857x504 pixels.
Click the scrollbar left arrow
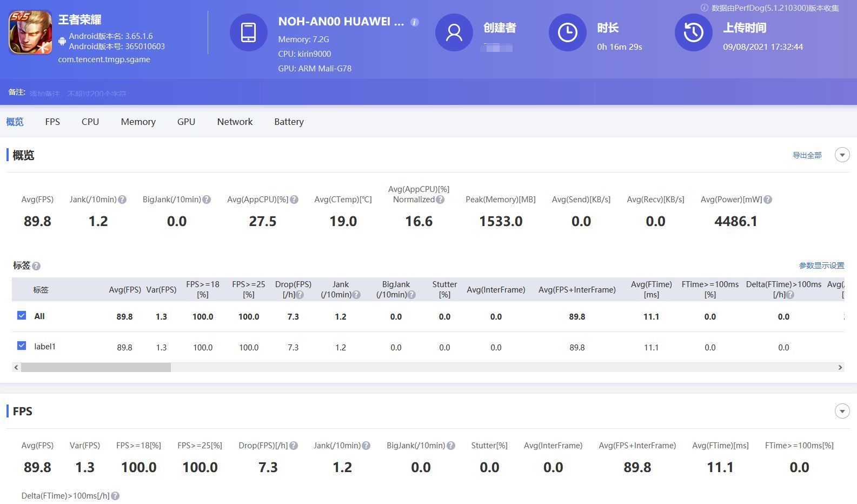click(x=16, y=367)
